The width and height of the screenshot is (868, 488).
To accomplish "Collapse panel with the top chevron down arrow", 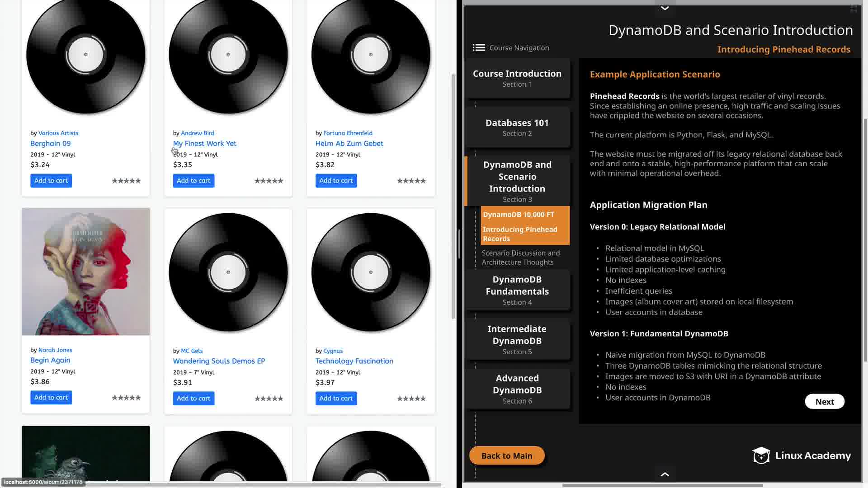I will pyautogui.click(x=665, y=8).
